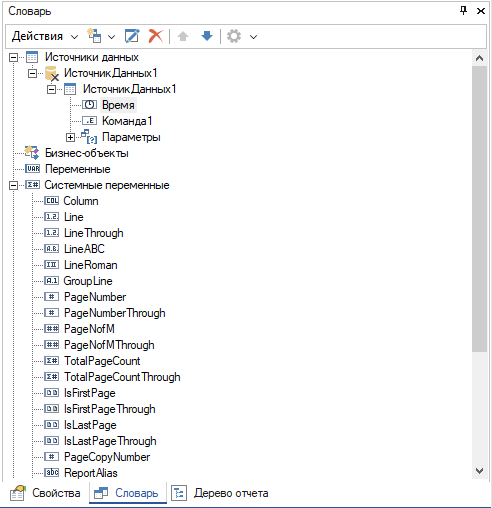Collapse the Источники данных root node

[x=13, y=58]
